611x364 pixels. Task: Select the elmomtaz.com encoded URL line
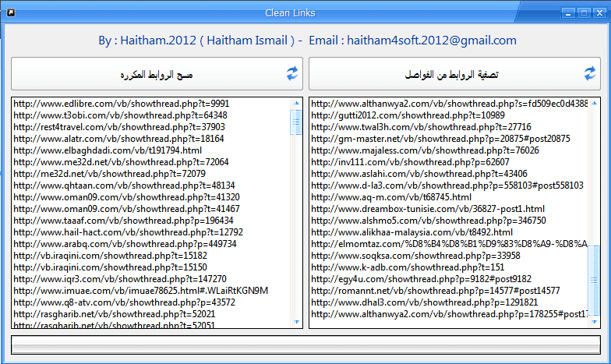tap(449, 244)
